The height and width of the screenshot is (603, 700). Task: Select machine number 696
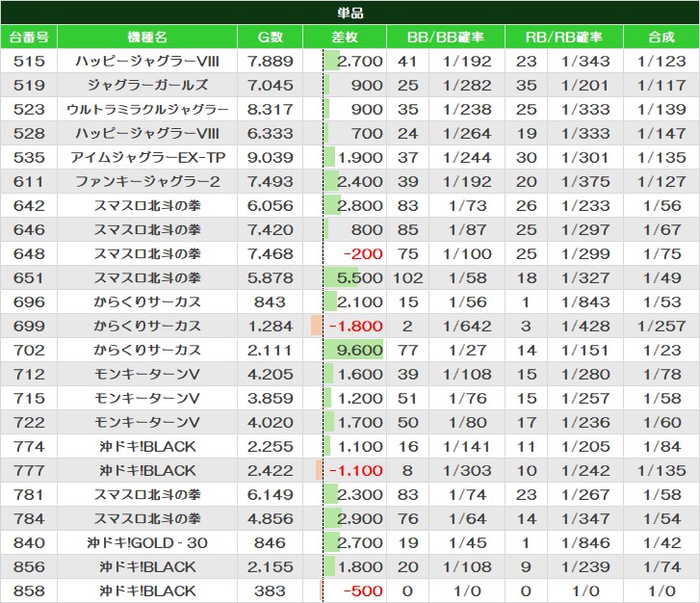click(x=29, y=302)
